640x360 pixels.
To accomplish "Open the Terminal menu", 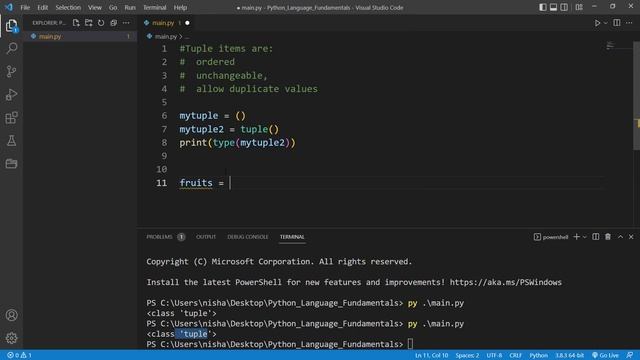I will pos(155,7).
